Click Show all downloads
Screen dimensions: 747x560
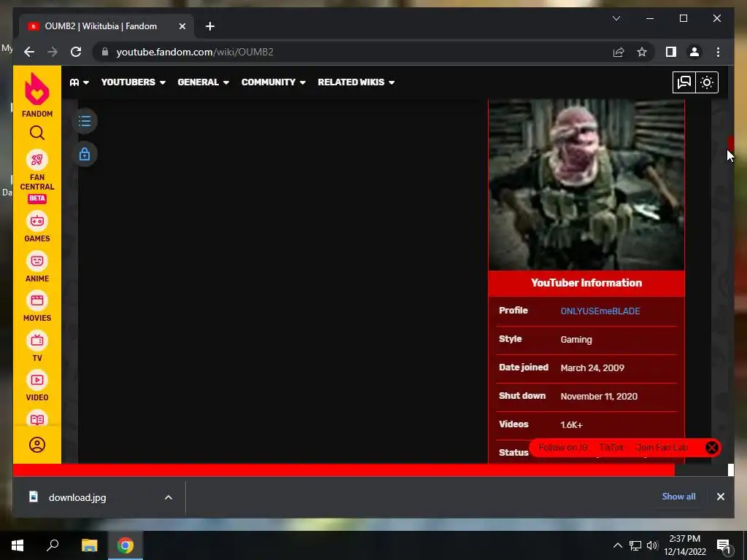tap(678, 497)
